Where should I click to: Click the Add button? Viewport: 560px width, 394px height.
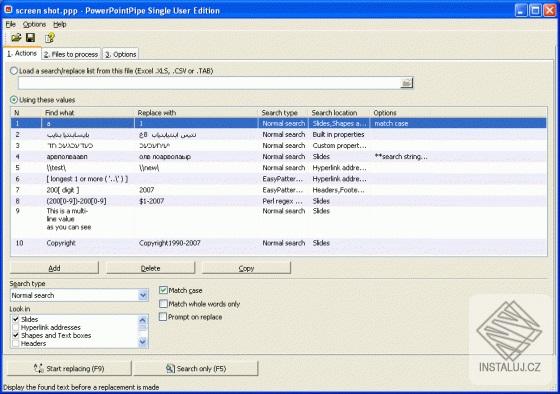(54, 268)
